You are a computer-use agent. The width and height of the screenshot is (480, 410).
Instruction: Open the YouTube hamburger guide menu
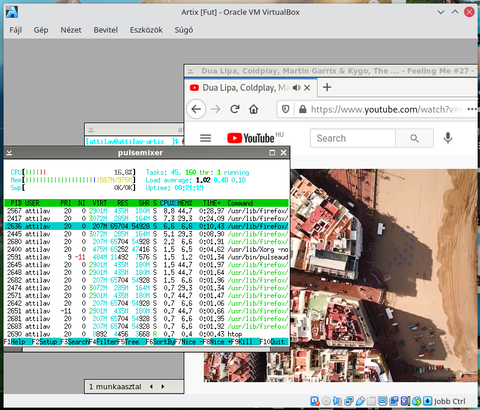pyautogui.click(x=206, y=138)
